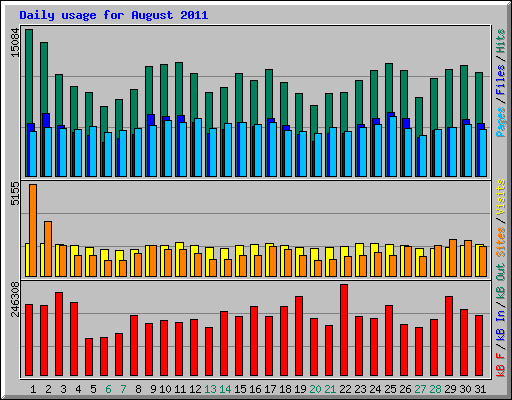Click day label 10 on x-axis
Screen dimensions: 512x400
click(165, 389)
